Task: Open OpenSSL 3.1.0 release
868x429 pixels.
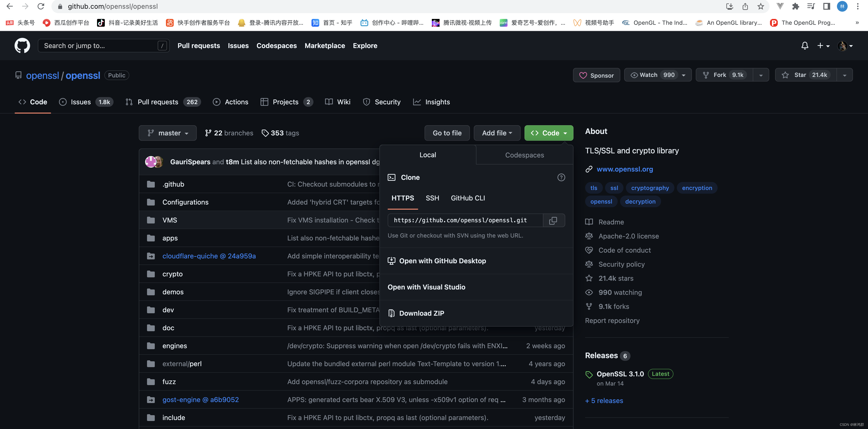Action: [x=620, y=374]
